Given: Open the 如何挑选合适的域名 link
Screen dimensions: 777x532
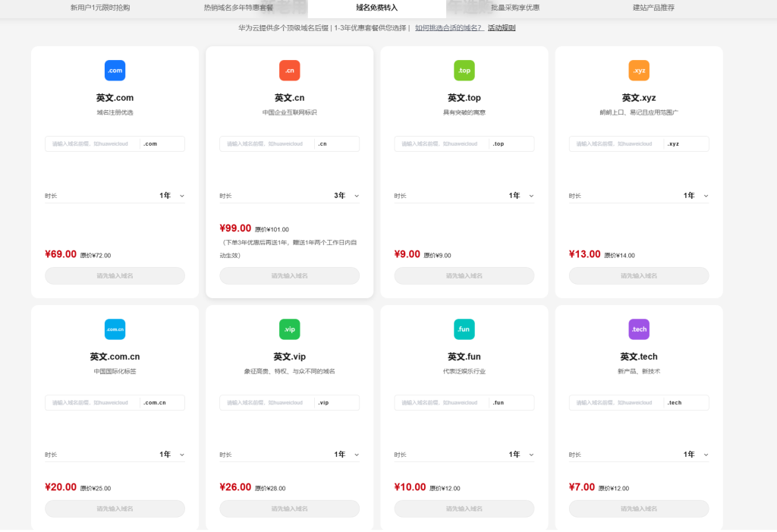Looking at the screenshot, I should pyautogui.click(x=448, y=28).
